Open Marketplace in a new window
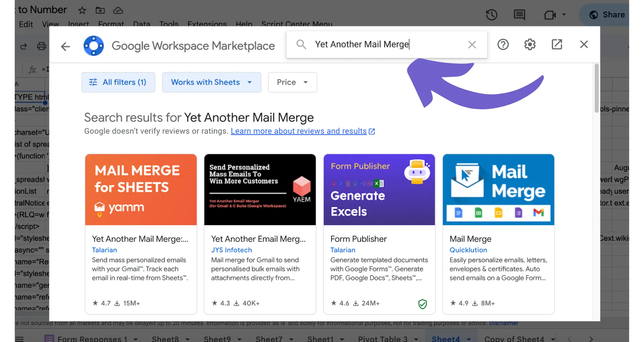This screenshot has height=342, width=644. coord(557,44)
